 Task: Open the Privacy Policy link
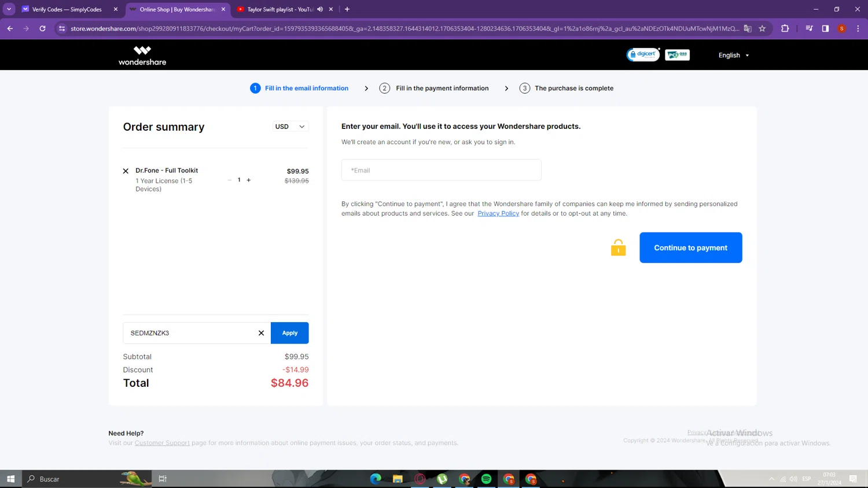click(x=498, y=213)
